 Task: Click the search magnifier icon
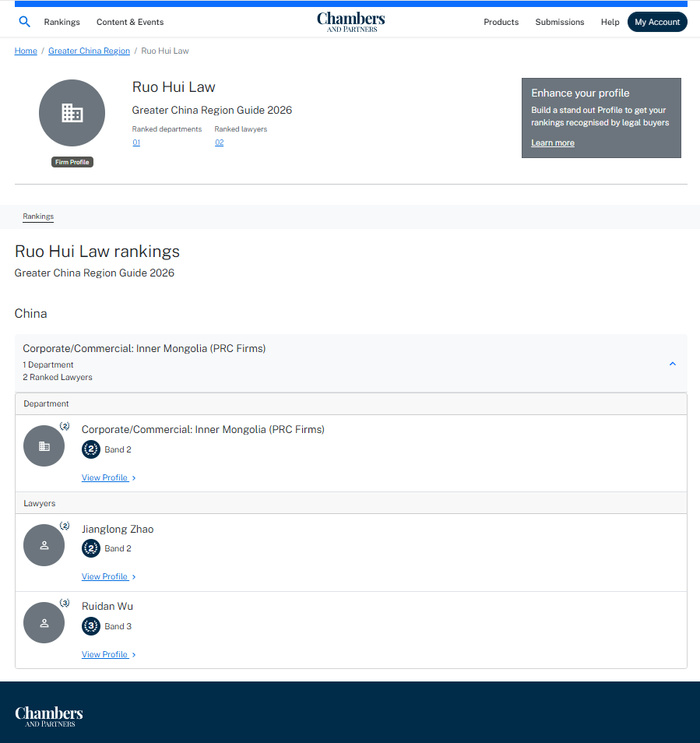coord(24,22)
